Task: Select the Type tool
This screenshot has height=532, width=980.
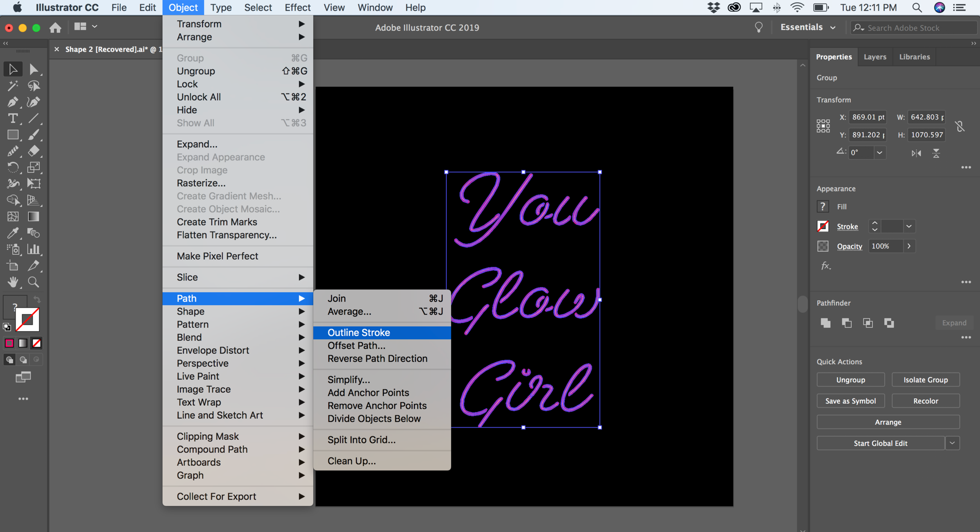Action: coord(13,118)
